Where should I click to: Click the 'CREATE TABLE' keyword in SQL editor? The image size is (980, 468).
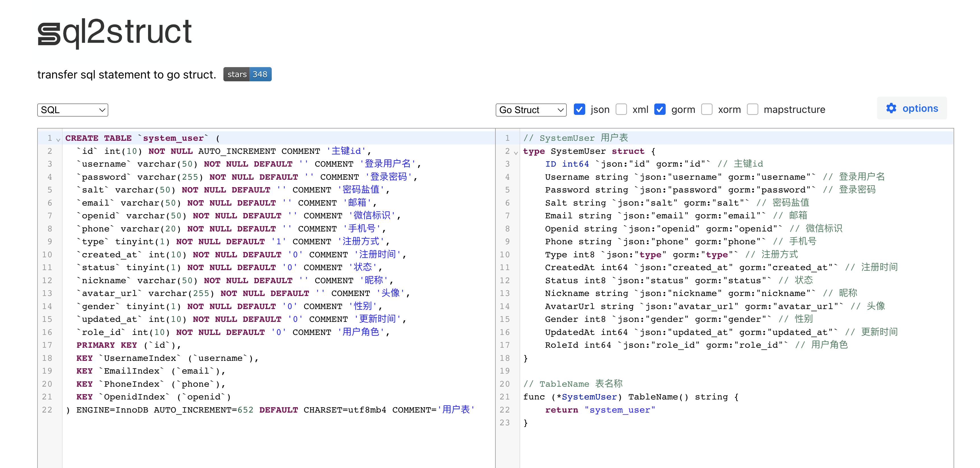point(98,138)
